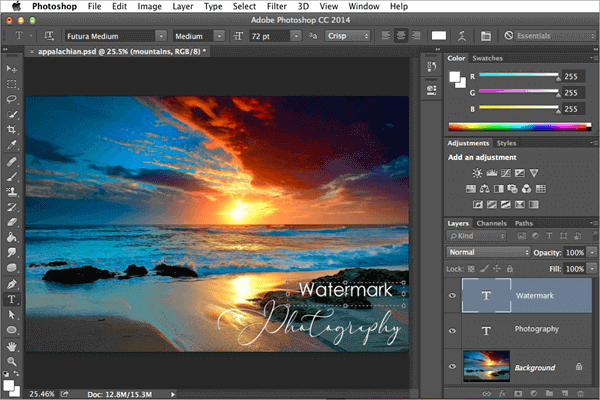This screenshot has height=400, width=600.
Task: Select the Eyedropper tool
Action: (x=11, y=145)
